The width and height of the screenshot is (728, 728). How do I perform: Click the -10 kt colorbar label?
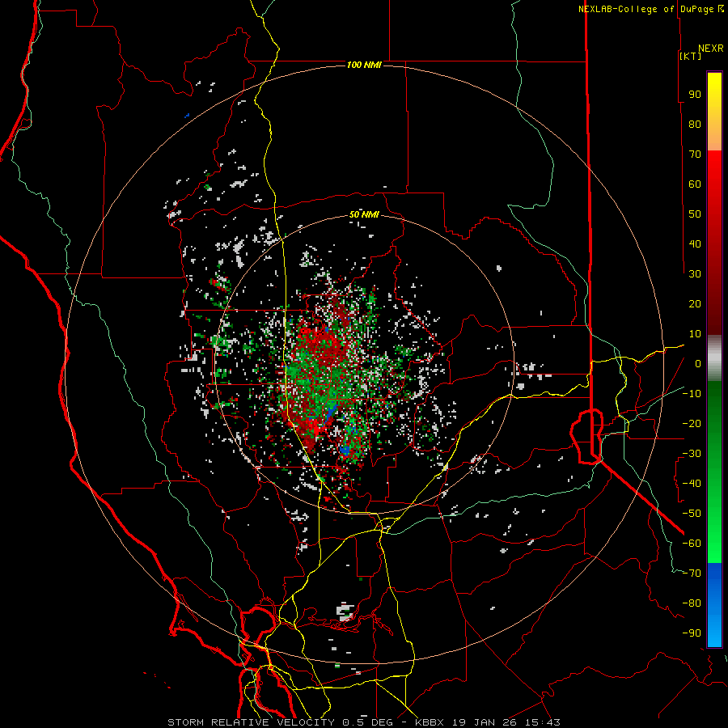point(692,394)
